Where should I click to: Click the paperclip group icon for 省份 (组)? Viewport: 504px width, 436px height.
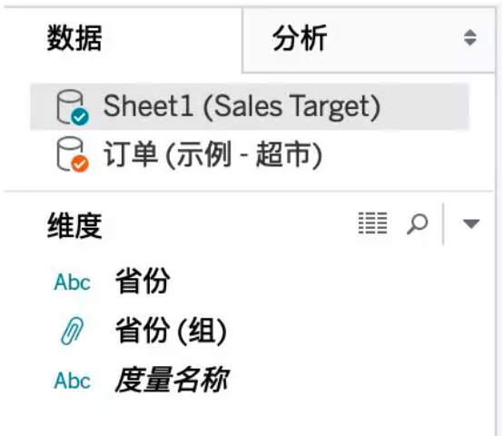pos(72,331)
